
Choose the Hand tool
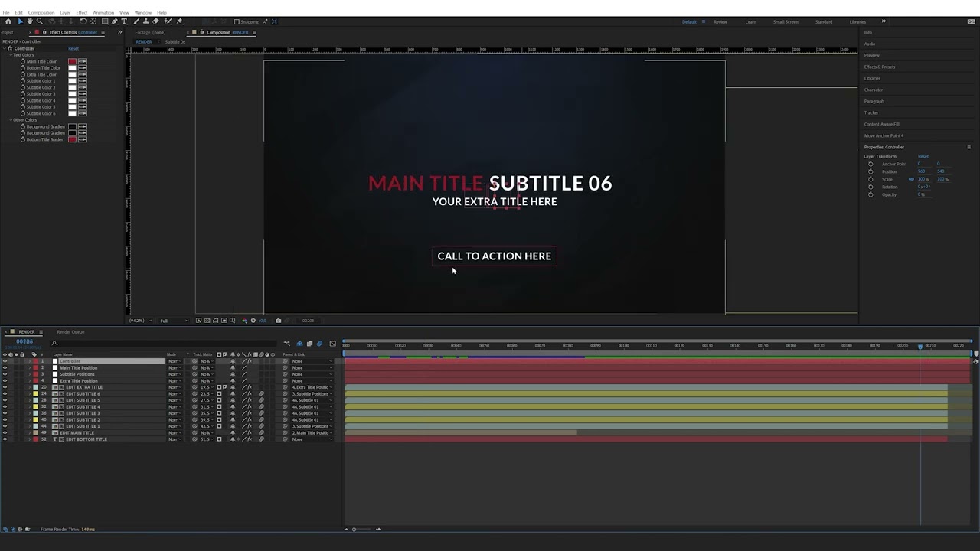click(30, 21)
